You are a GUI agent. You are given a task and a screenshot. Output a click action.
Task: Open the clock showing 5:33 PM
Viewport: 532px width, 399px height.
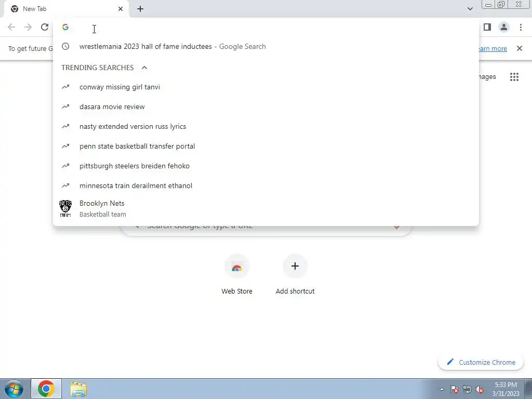[506, 389]
